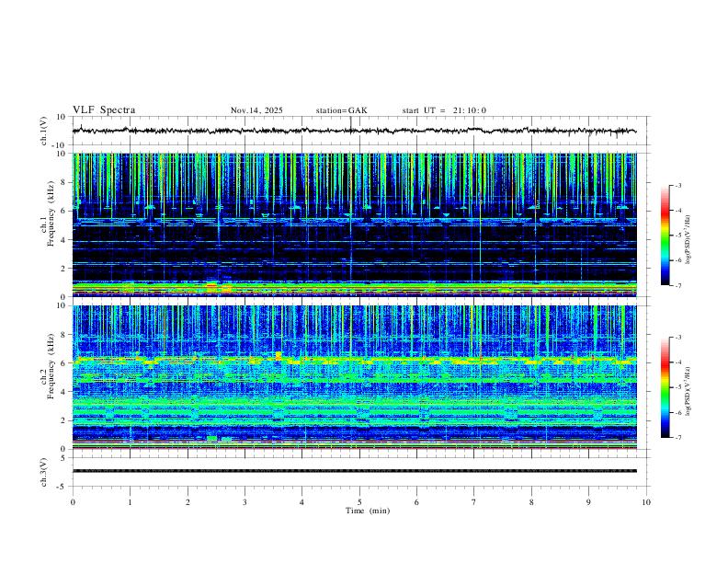Click the "8" kHz tick on ch.2 frequency axis
Image resolution: width=728 pixels, height=563 pixels.
click(63, 335)
